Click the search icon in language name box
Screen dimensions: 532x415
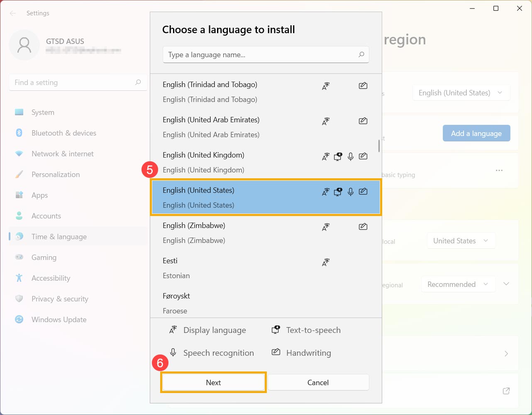361,54
